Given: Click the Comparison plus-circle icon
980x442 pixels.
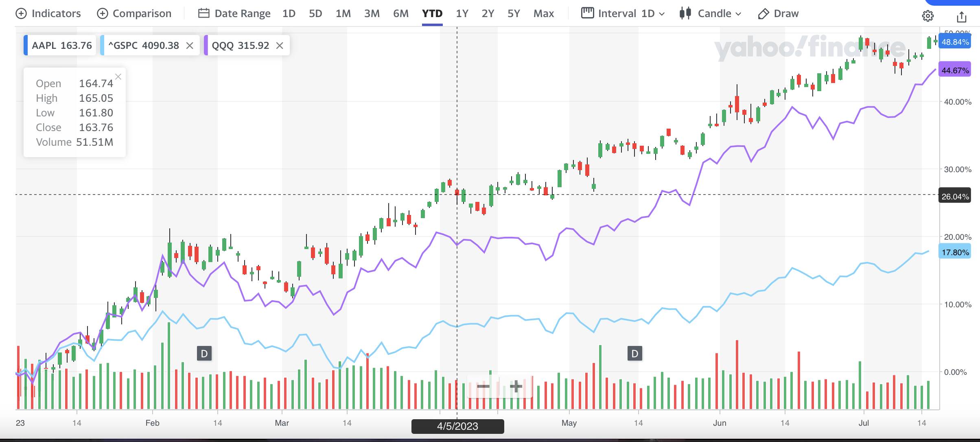Looking at the screenshot, I should pos(102,13).
